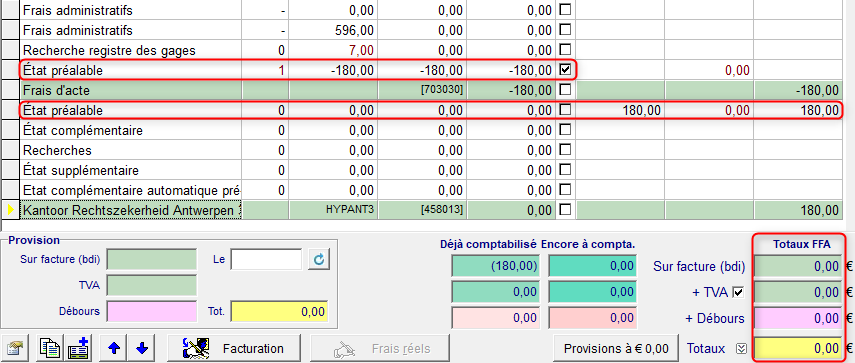Click the Le date field

(266, 259)
